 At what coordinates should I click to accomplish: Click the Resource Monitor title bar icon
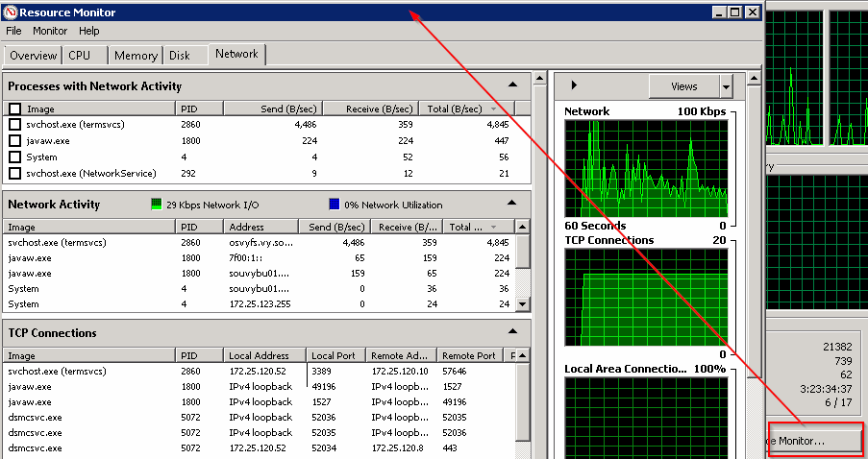coord(11,12)
